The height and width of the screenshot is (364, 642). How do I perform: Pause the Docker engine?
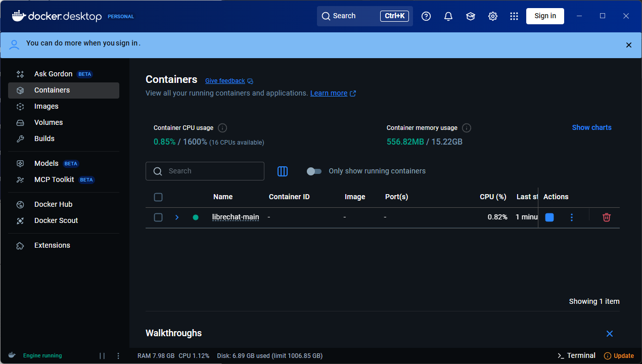click(x=102, y=356)
